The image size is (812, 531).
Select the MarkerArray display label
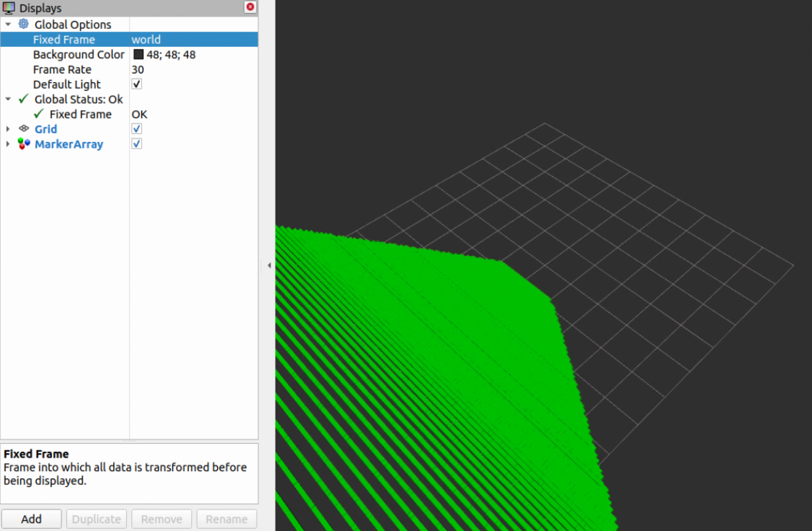point(69,144)
